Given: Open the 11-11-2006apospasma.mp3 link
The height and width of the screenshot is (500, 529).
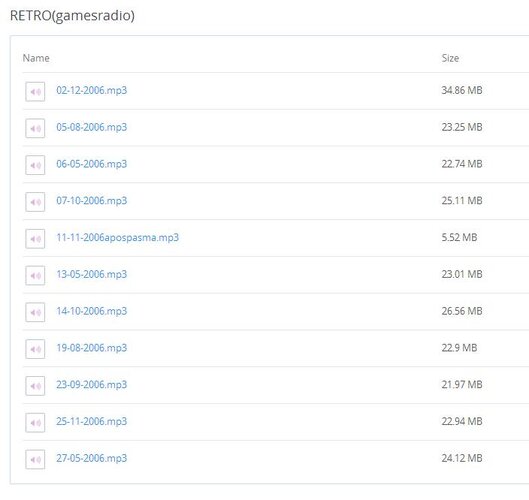Looking at the screenshot, I should (117, 238).
